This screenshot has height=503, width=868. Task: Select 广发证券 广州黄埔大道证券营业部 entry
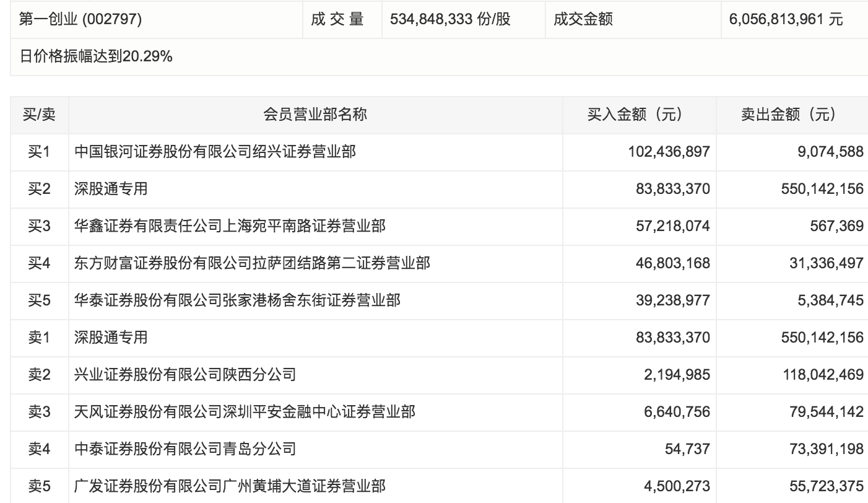(x=230, y=486)
